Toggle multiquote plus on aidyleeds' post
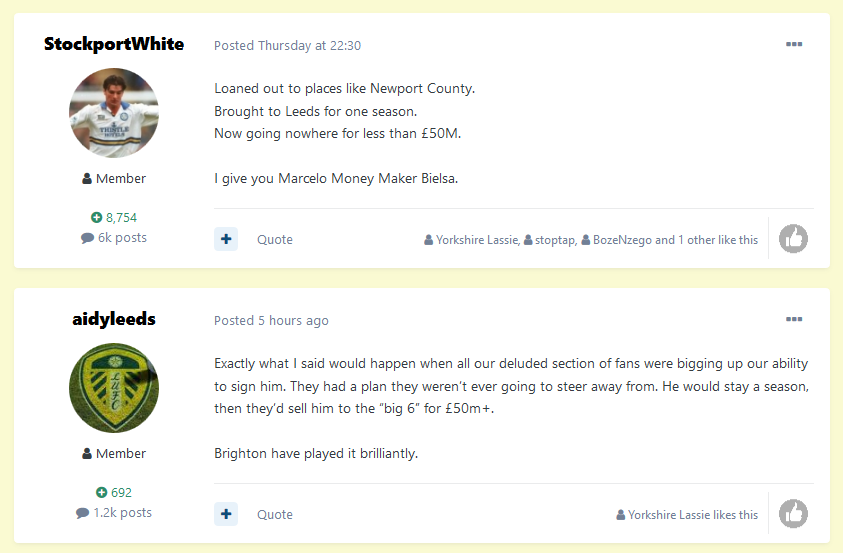This screenshot has height=553, width=843. (226, 514)
